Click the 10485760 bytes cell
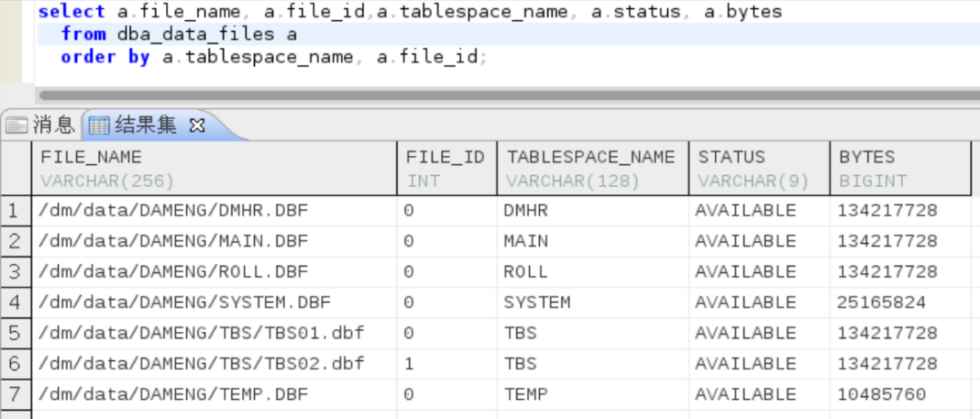This screenshot has width=980, height=419. tap(882, 395)
